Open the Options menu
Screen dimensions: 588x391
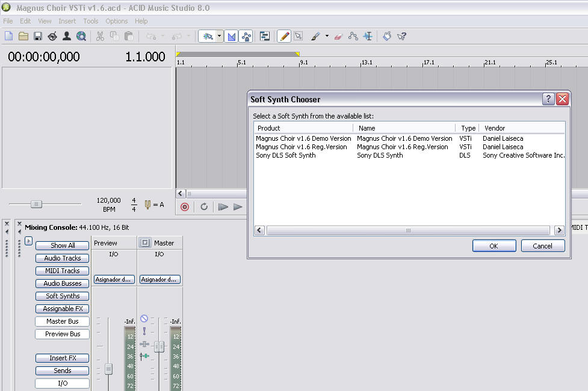117,21
